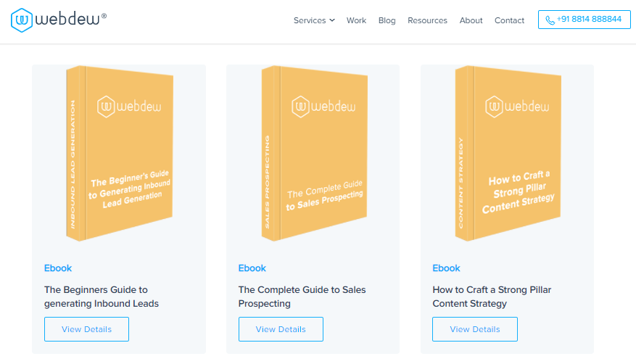This screenshot has width=636, height=364.
Task: Expand the Services dropdown chevron
Action: (332, 20)
